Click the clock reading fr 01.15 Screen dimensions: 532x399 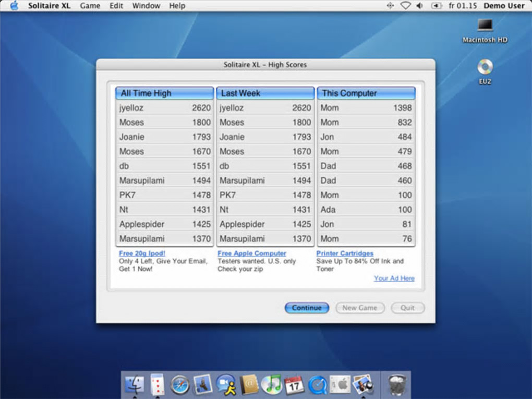point(463,6)
